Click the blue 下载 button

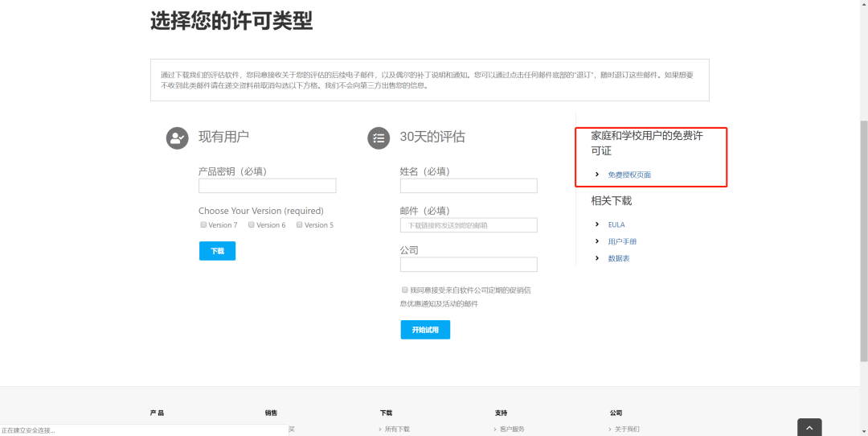(218, 251)
